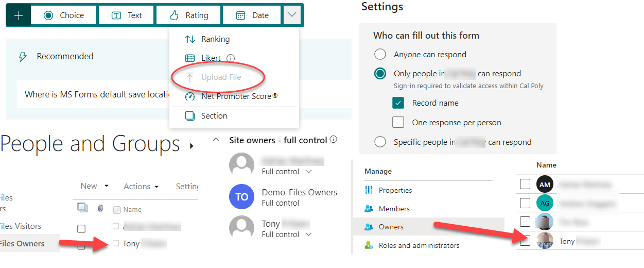Add a Date question

pos(252,15)
